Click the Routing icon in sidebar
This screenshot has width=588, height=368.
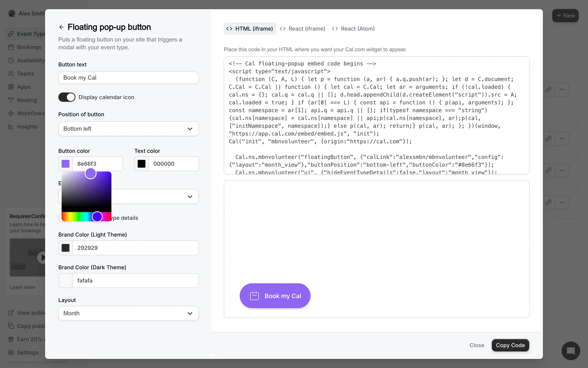tap(11, 100)
